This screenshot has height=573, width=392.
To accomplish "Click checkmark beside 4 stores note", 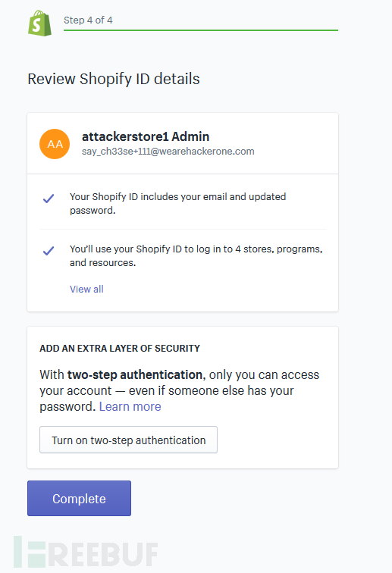I will (49, 251).
